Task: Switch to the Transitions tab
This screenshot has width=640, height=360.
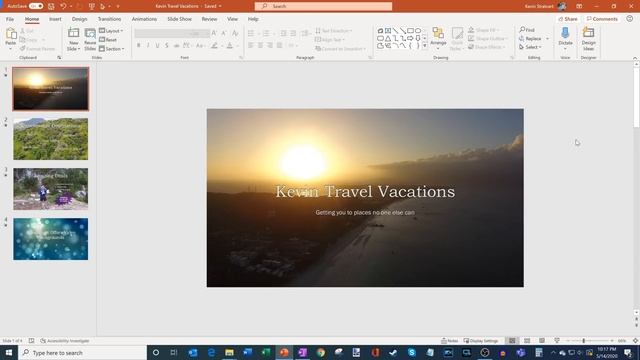Action: [x=109, y=19]
